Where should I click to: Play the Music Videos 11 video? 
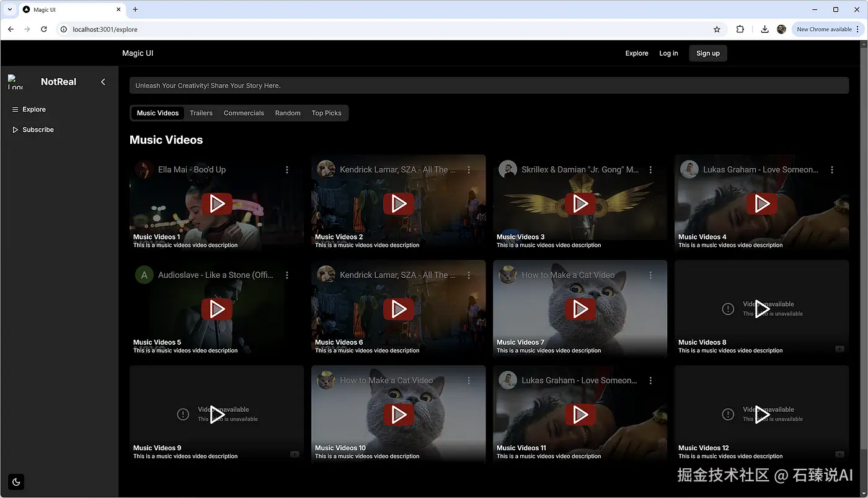click(580, 414)
